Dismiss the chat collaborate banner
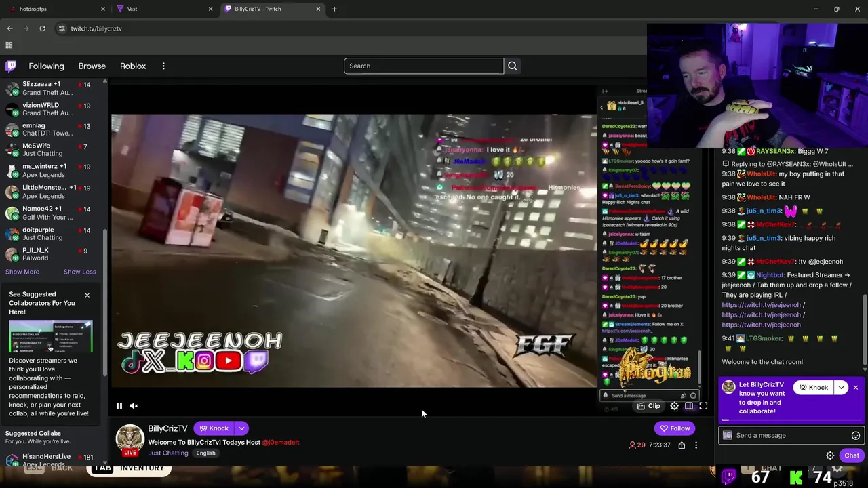 click(856, 388)
